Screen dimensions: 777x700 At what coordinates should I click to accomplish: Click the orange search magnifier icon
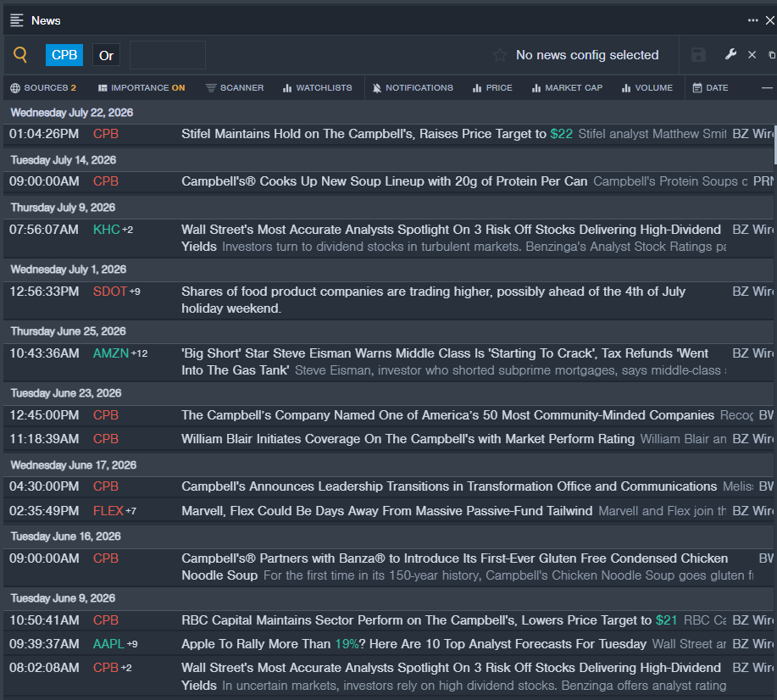point(20,54)
